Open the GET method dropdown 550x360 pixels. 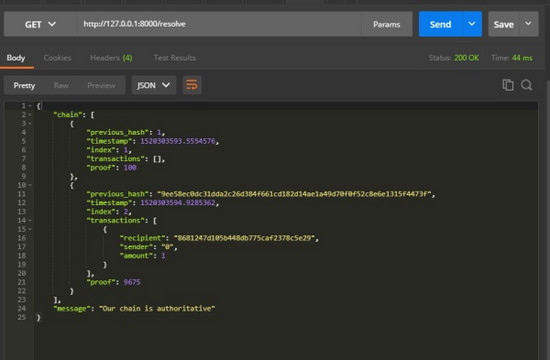[x=40, y=24]
